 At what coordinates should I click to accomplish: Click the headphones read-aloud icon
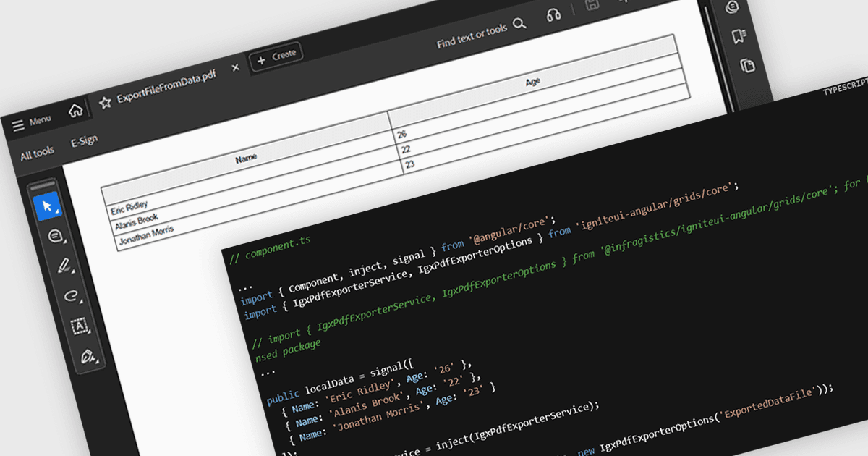[x=554, y=15]
